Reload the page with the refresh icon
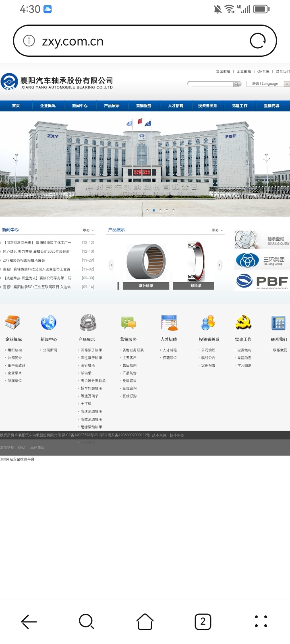The width and height of the screenshot is (290, 644). (258, 41)
